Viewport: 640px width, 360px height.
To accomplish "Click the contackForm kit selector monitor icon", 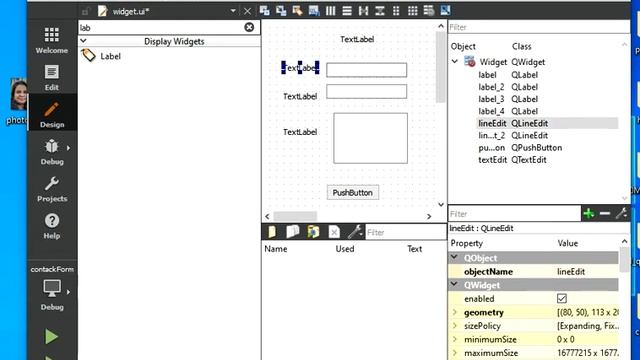I will pyautogui.click(x=52, y=289).
